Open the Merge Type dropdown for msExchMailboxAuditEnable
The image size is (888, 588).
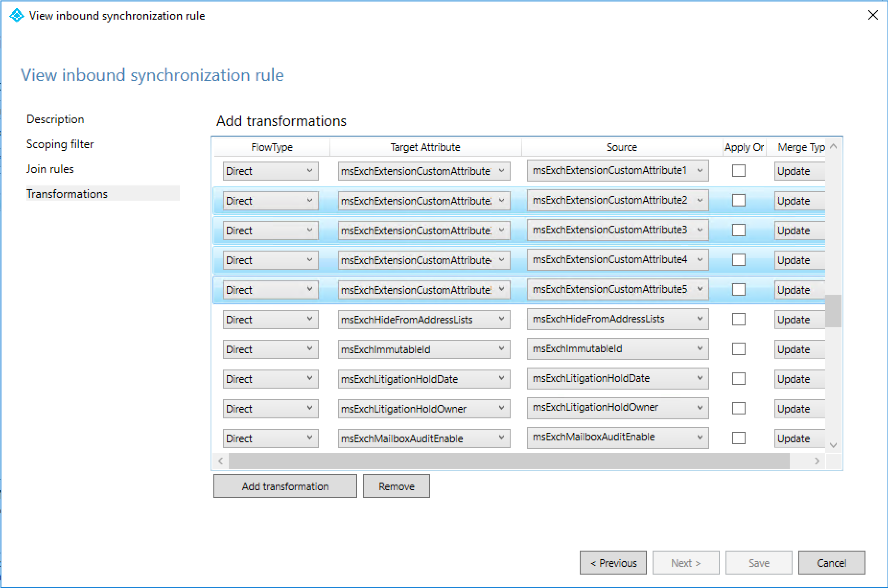(x=798, y=438)
